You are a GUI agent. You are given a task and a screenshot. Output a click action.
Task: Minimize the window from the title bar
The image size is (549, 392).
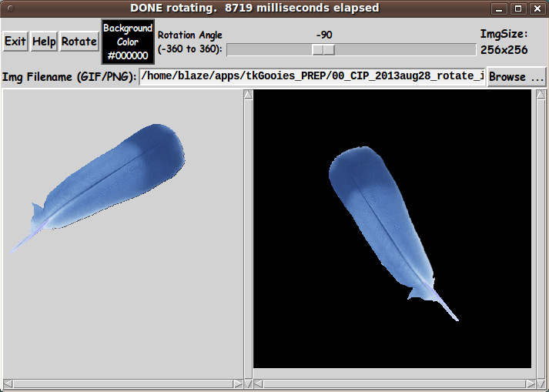point(499,8)
